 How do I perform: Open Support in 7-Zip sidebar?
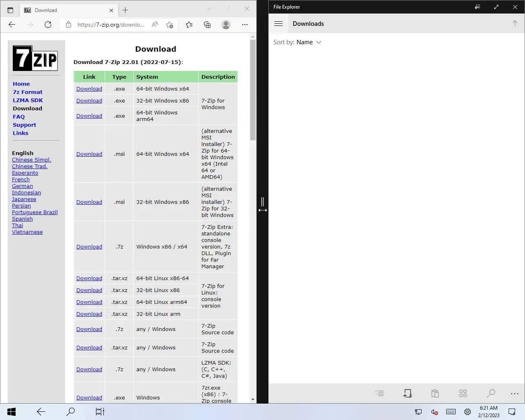[24, 125]
